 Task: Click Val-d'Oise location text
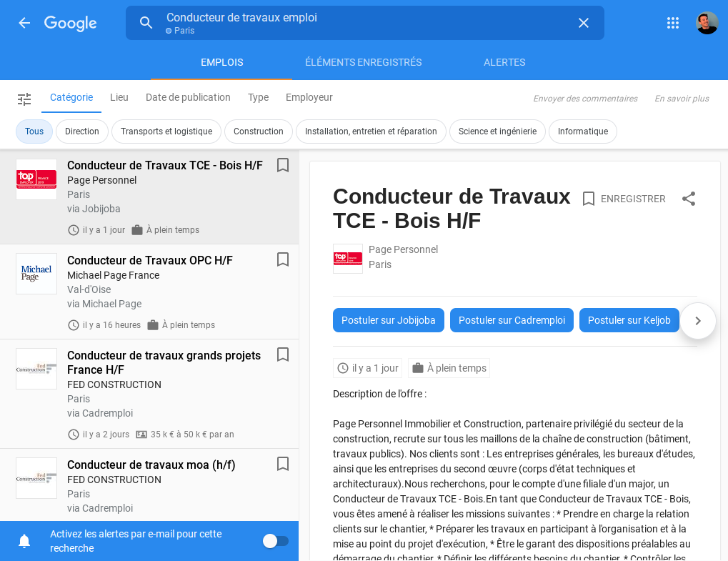click(89, 289)
